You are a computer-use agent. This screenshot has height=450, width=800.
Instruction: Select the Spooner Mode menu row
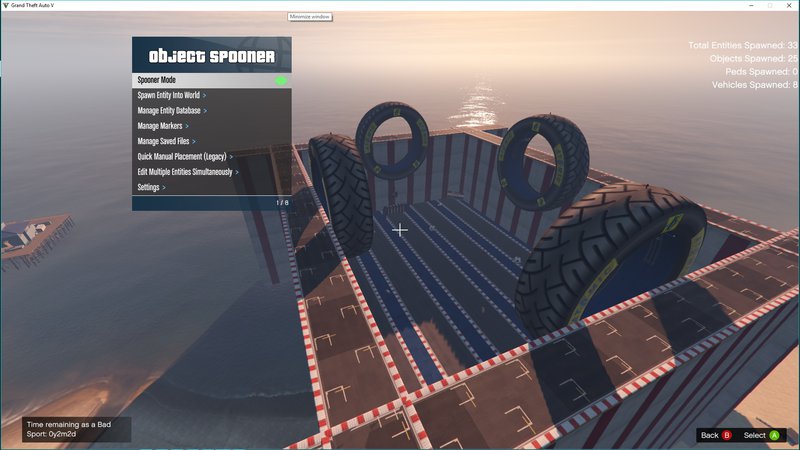point(212,80)
